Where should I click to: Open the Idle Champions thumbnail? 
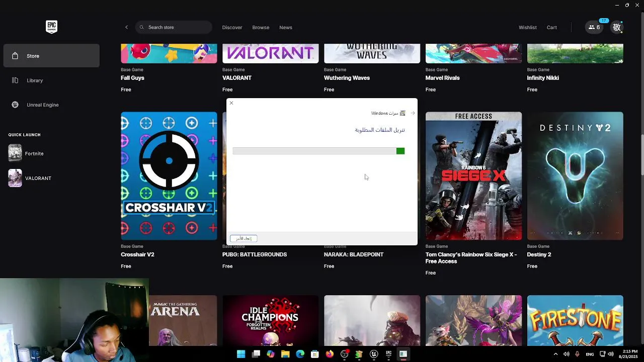270,320
